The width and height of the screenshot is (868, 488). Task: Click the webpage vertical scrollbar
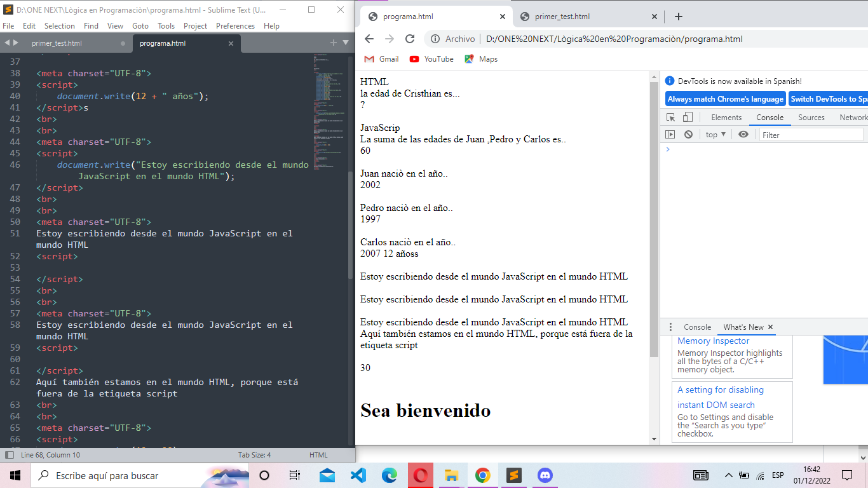(x=654, y=219)
